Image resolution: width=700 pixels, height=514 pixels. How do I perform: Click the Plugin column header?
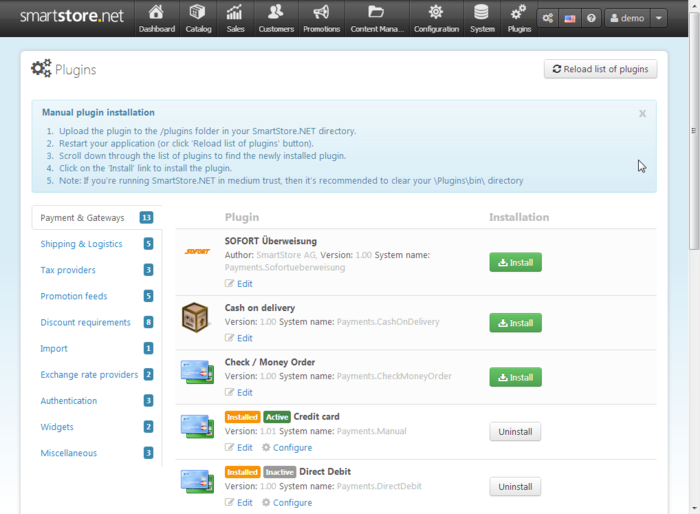pos(242,217)
